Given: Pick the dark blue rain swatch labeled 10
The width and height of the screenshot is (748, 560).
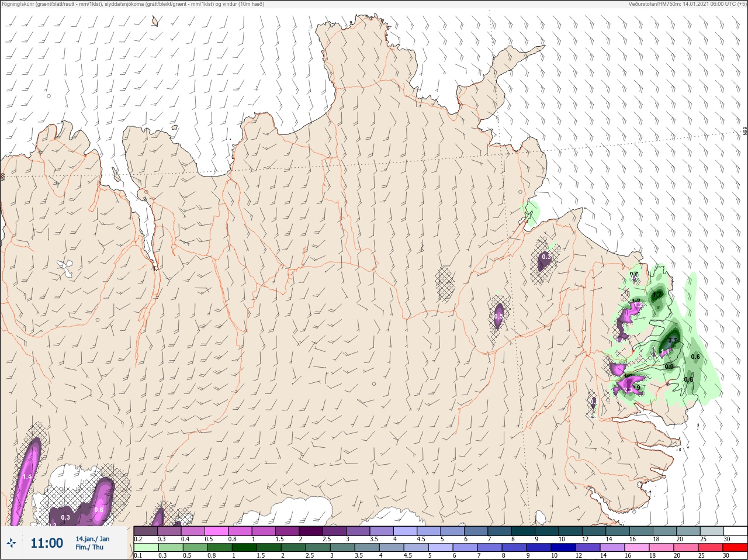Looking at the screenshot, I should click(x=563, y=548).
